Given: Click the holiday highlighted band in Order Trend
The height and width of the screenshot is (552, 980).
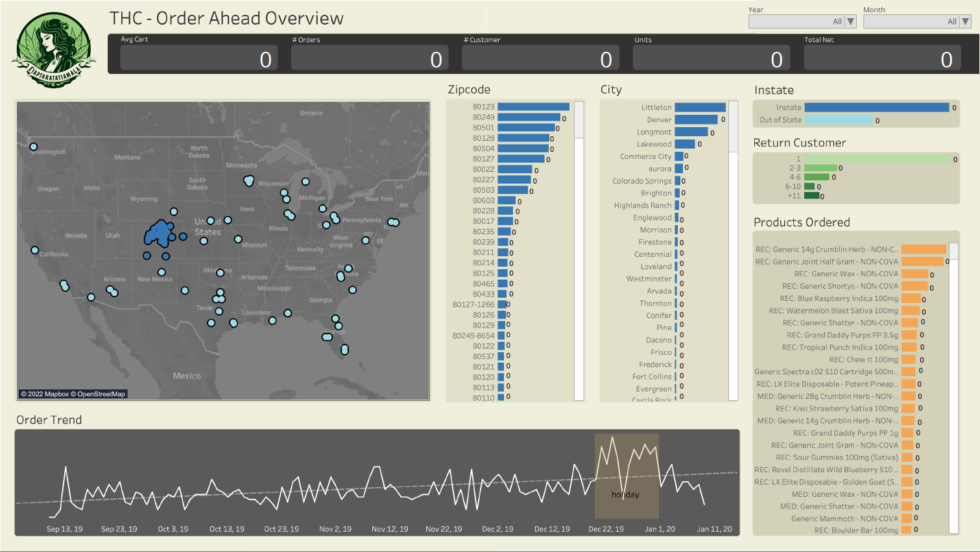Looking at the screenshot, I should pos(627,476).
